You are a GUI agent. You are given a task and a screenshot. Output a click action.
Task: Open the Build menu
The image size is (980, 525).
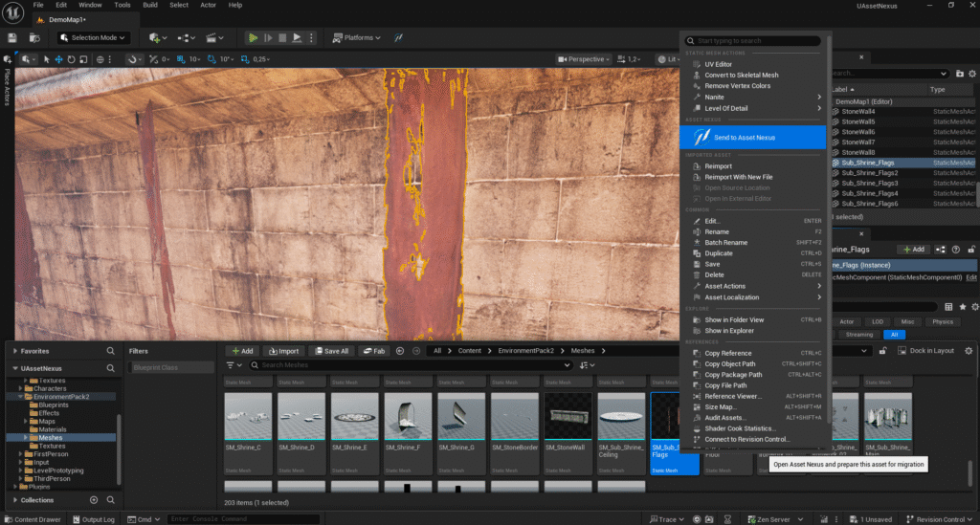pos(149,5)
